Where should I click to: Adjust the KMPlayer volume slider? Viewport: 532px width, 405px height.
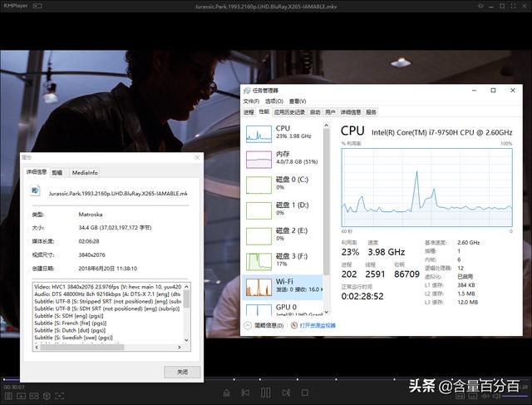coord(515,396)
